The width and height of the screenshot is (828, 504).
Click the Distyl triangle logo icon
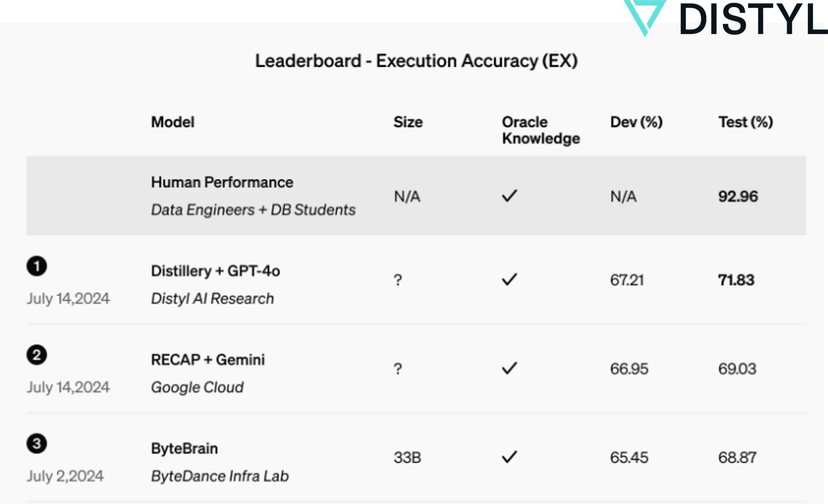pyautogui.click(x=644, y=17)
